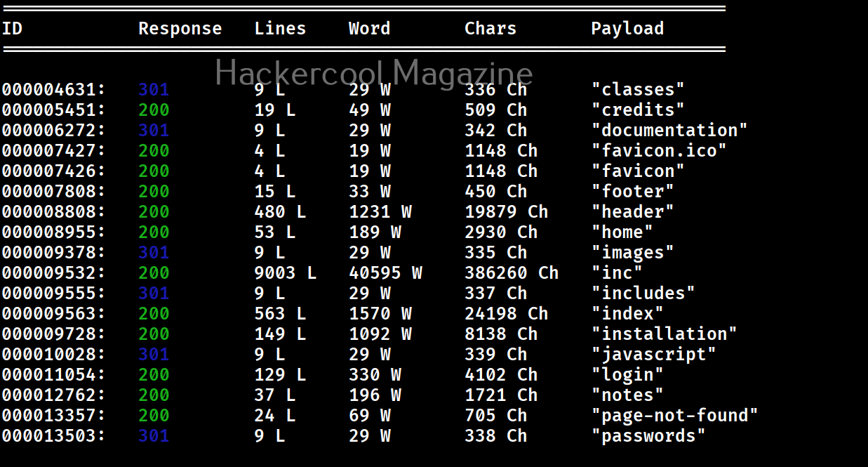Click the 200 response in the "notes" row
This screenshot has width=868, height=467.
pyautogui.click(x=154, y=395)
